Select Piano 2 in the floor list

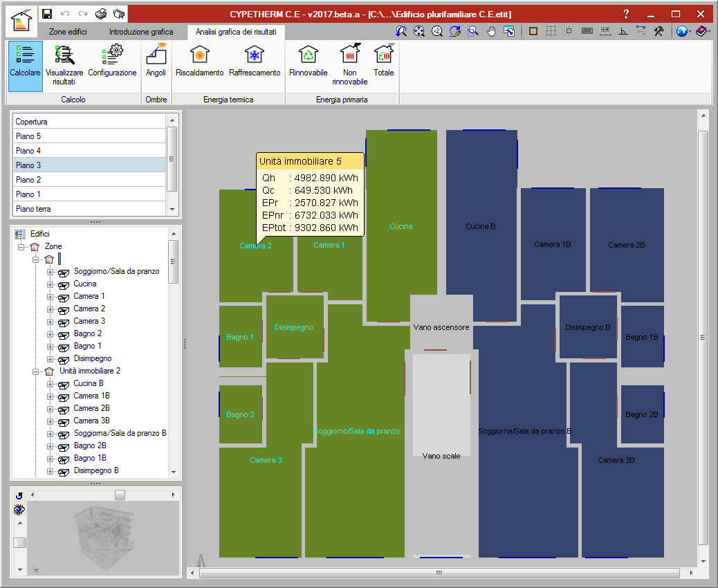pos(90,180)
